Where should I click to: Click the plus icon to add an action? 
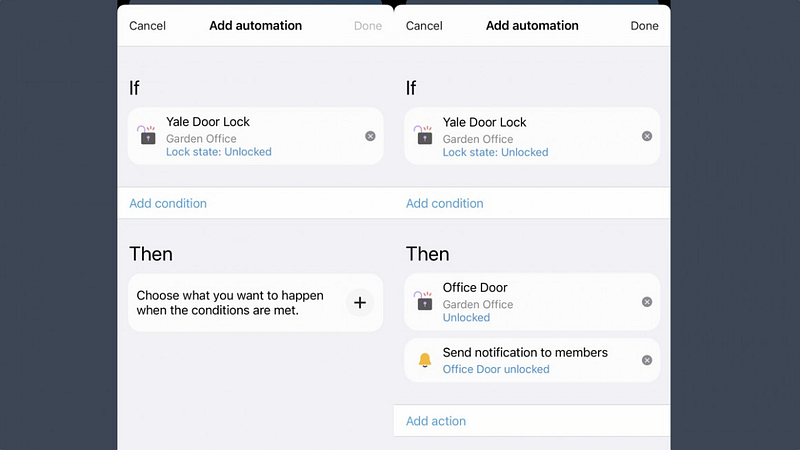(360, 303)
